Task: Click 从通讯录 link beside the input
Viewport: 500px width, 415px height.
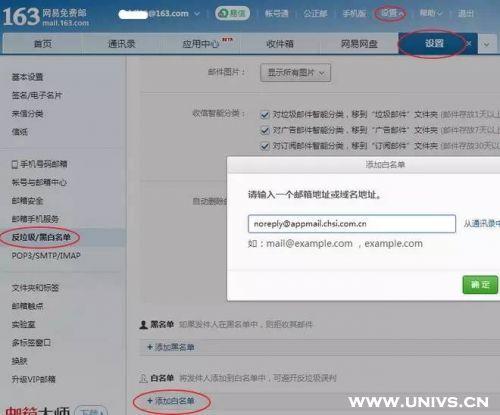Action: coord(482,224)
